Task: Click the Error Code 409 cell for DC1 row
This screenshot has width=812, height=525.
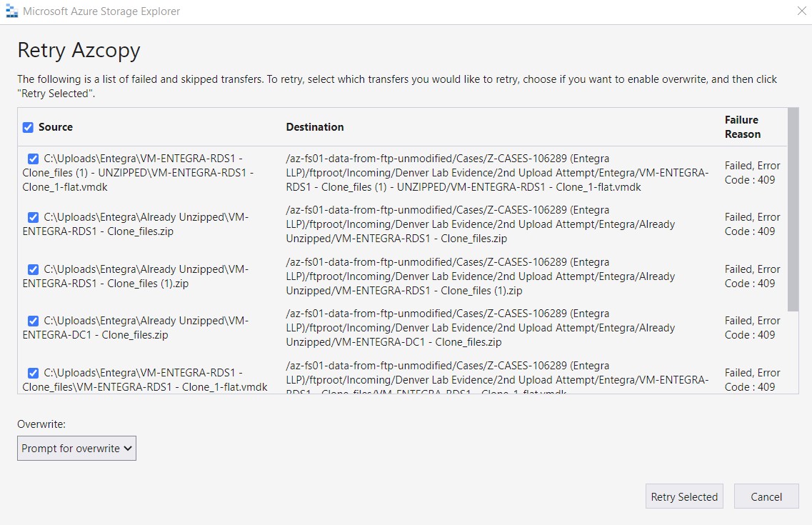Action: 753,328
